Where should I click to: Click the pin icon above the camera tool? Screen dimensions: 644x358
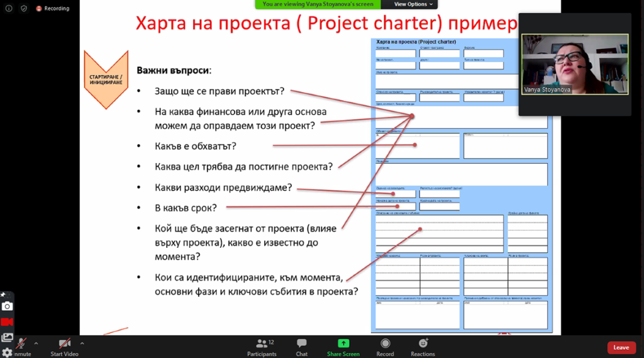tap(3, 294)
